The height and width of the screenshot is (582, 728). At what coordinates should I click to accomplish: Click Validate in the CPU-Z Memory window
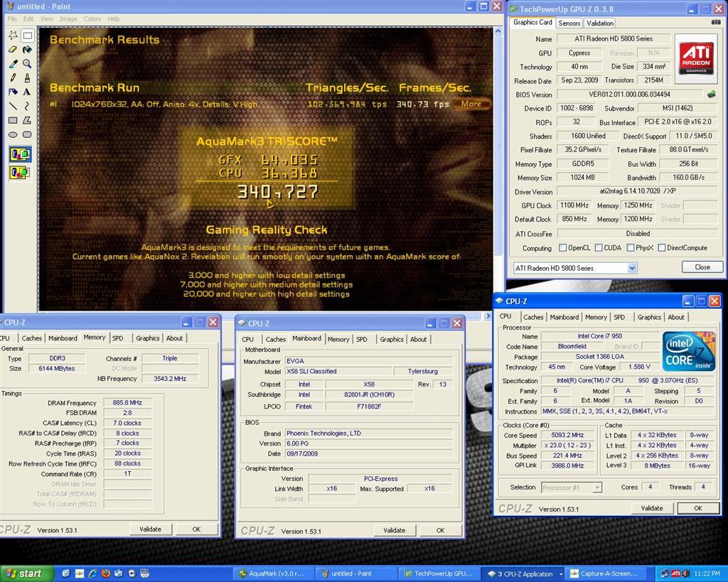(x=151, y=529)
